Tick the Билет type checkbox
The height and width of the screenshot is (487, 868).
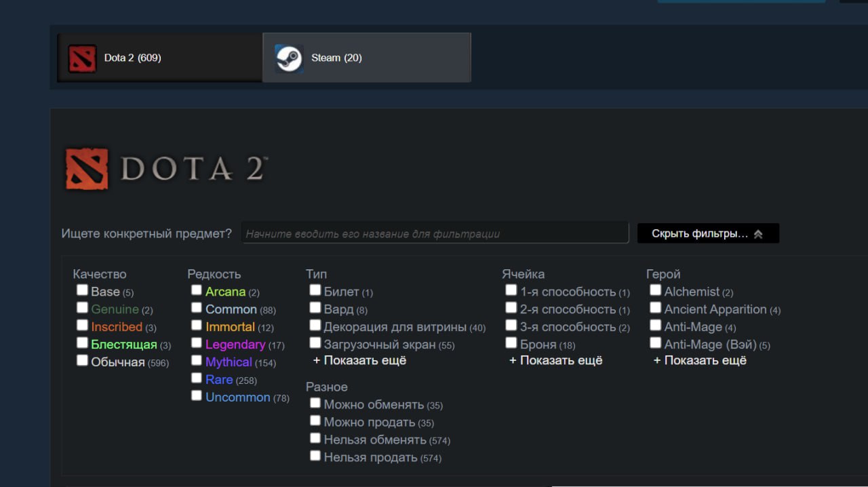(x=315, y=290)
